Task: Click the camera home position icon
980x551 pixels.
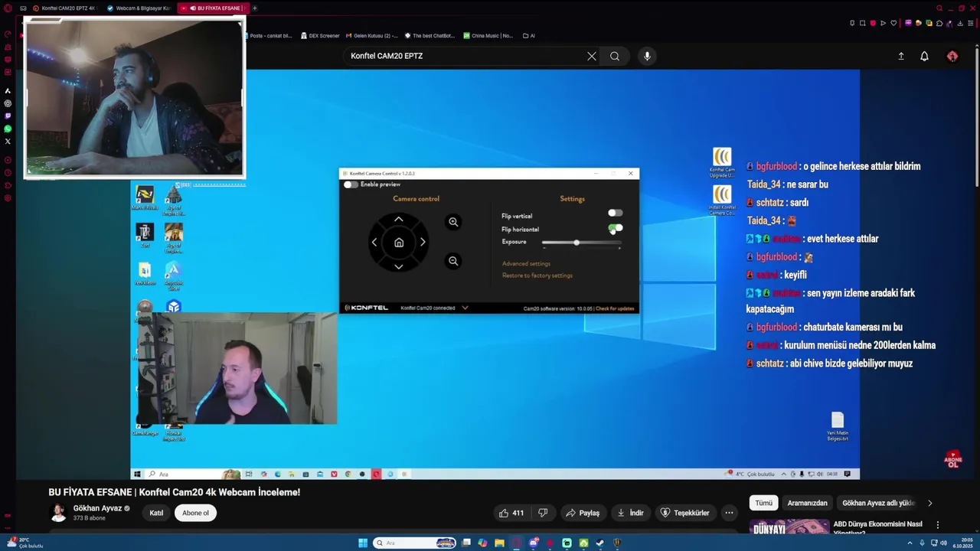Action: click(x=398, y=243)
